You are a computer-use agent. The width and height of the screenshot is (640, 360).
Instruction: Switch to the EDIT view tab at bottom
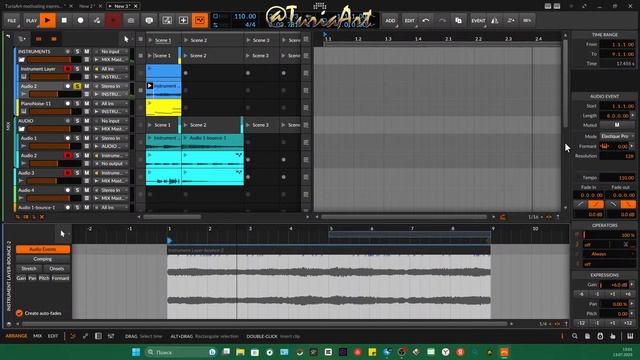[x=53, y=336]
